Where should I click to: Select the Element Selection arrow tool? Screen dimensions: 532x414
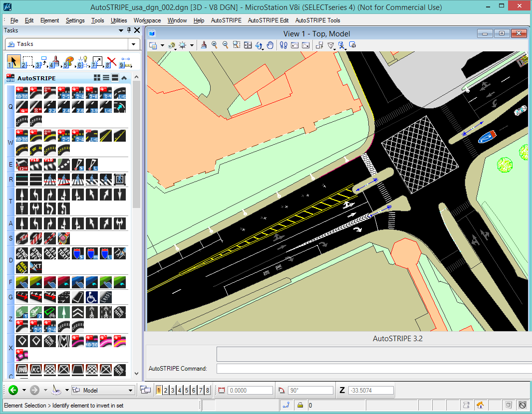click(14, 62)
